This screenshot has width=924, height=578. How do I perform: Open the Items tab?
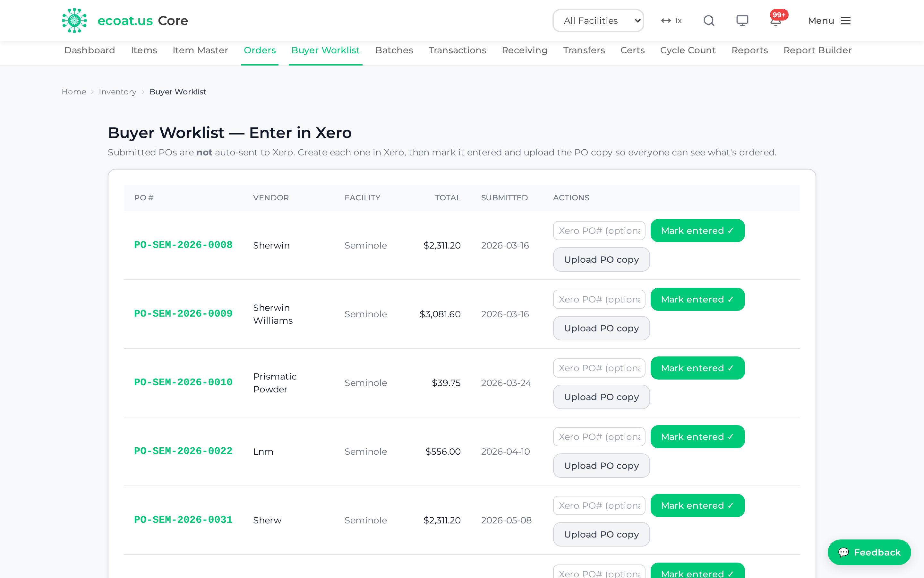(x=144, y=50)
